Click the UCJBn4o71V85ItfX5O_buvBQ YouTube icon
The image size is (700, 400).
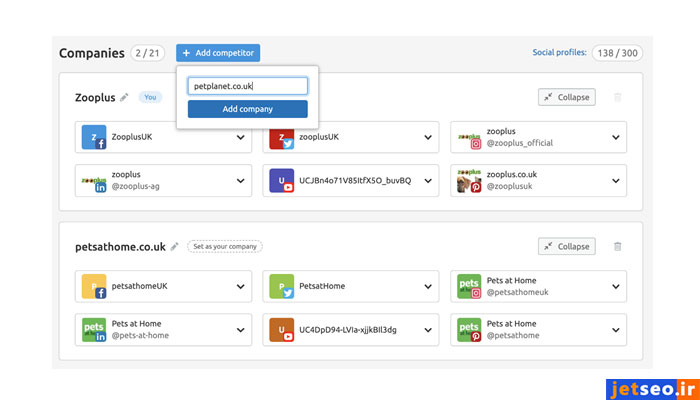click(x=282, y=181)
